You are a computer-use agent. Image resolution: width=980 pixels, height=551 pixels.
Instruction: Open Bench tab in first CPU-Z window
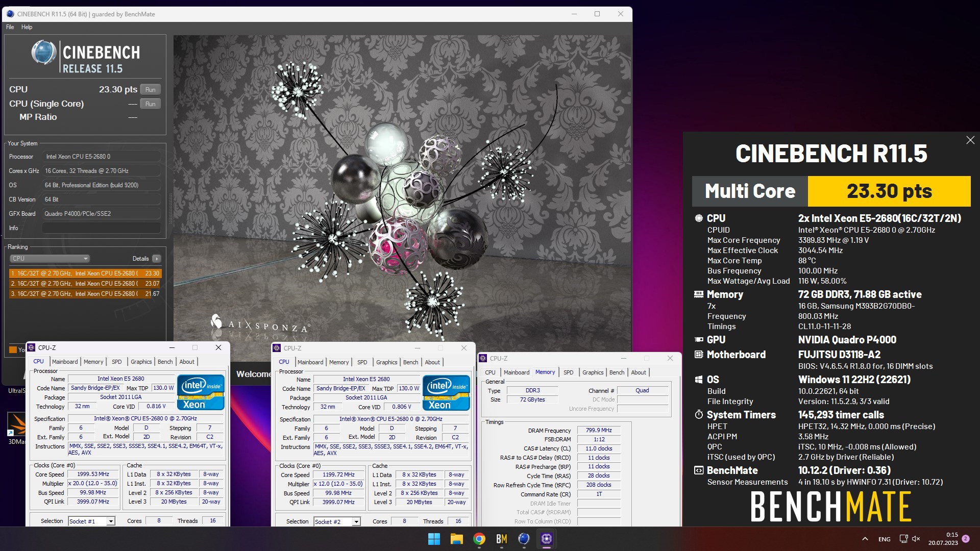[165, 362]
